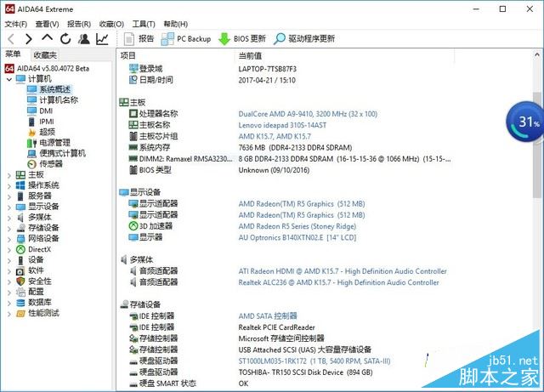Switch to the 收藏夹 tab
The height and width of the screenshot is (392, 544).
45,54
